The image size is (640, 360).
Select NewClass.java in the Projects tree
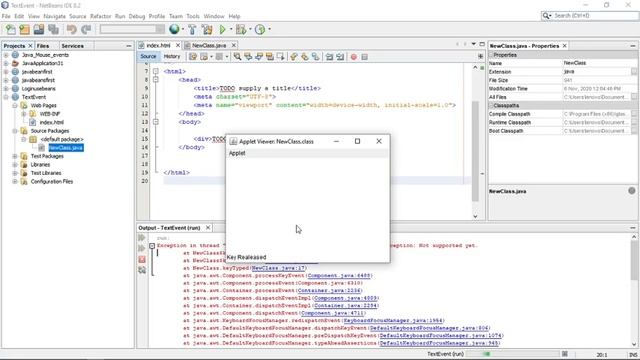(x=66, y=148)
